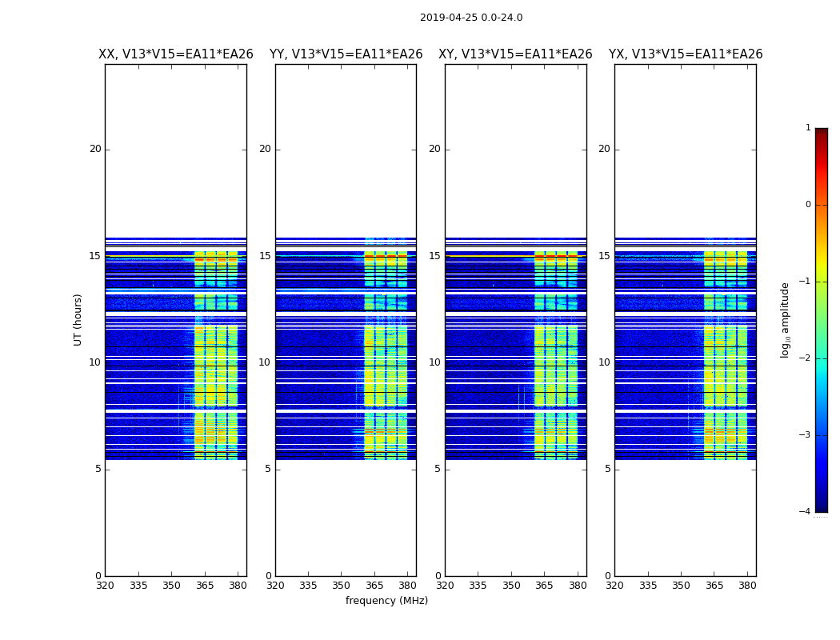Click the dark blue bottom of colorbar

coord(822,506)
